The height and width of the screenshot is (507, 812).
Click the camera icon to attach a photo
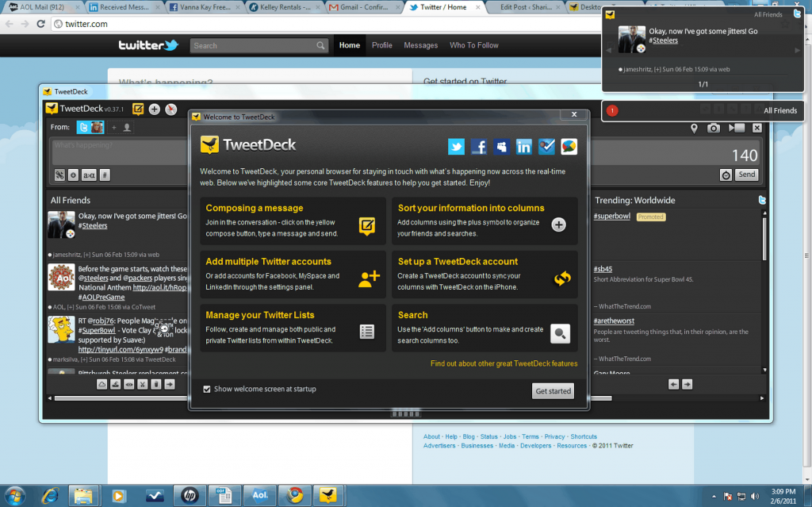click(714, 128)
